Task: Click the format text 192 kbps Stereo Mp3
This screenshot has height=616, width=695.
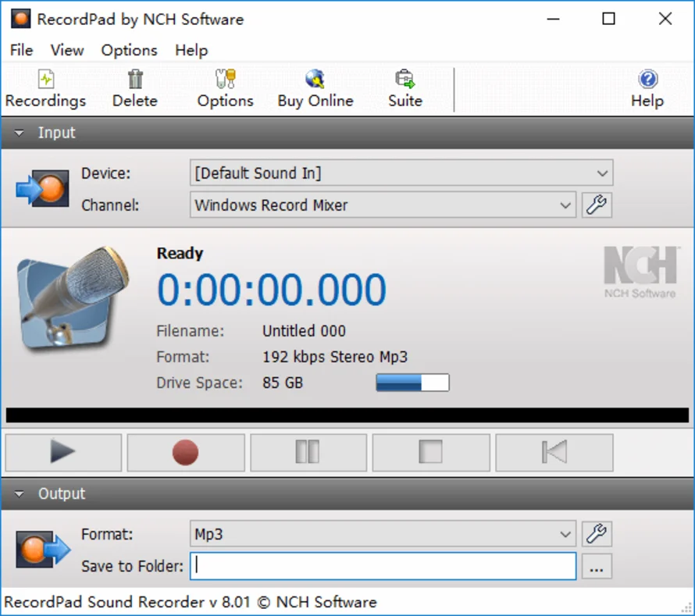Action: [x=335, y=358]
